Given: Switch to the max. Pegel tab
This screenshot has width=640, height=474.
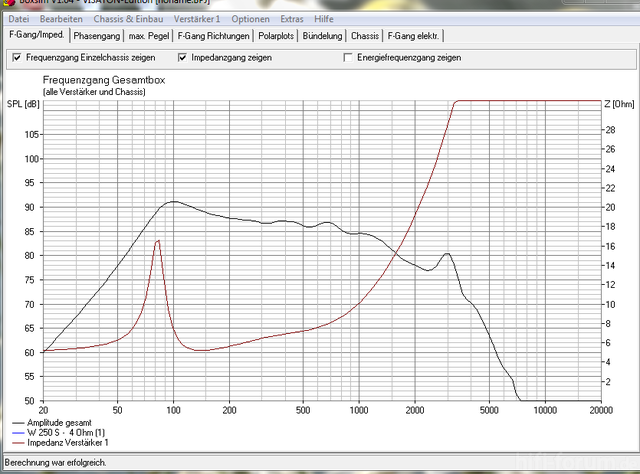Looking at the screenshot, I should coord(150,36).
